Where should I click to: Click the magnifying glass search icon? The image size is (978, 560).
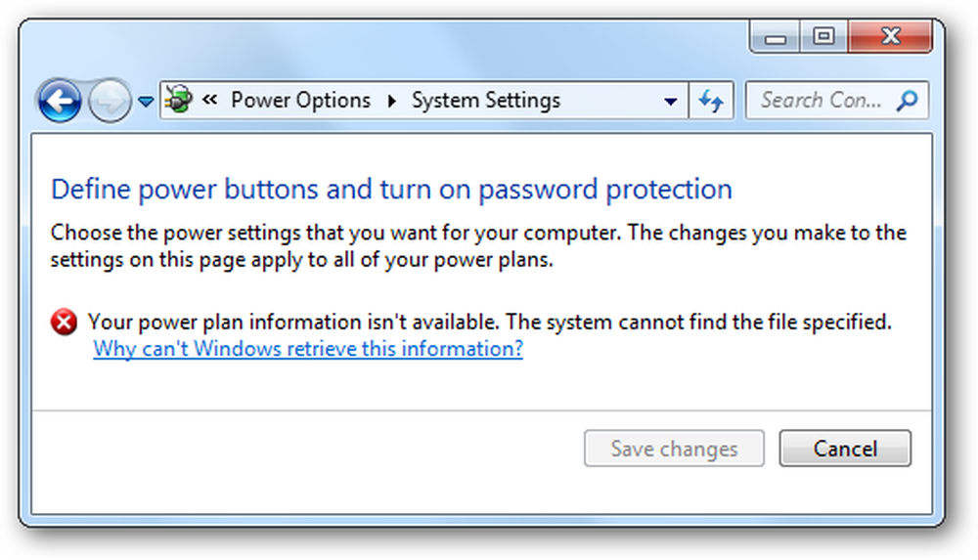pos(907,101)
